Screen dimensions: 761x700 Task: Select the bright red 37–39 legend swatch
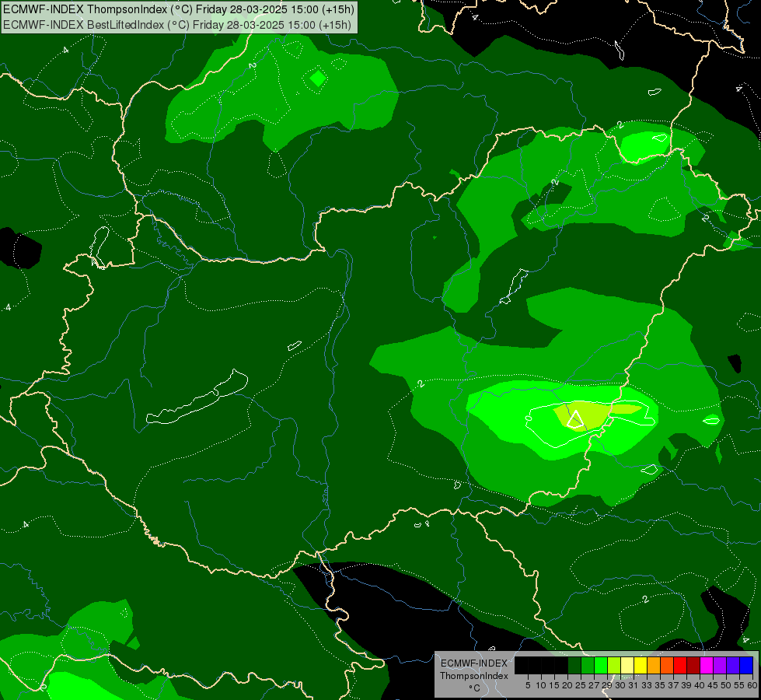680,665
